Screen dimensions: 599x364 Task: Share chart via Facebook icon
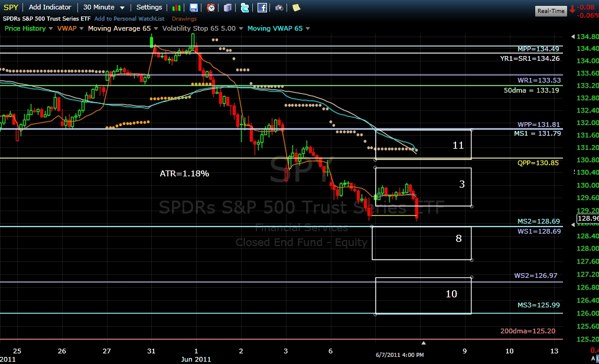pos(262,8)
